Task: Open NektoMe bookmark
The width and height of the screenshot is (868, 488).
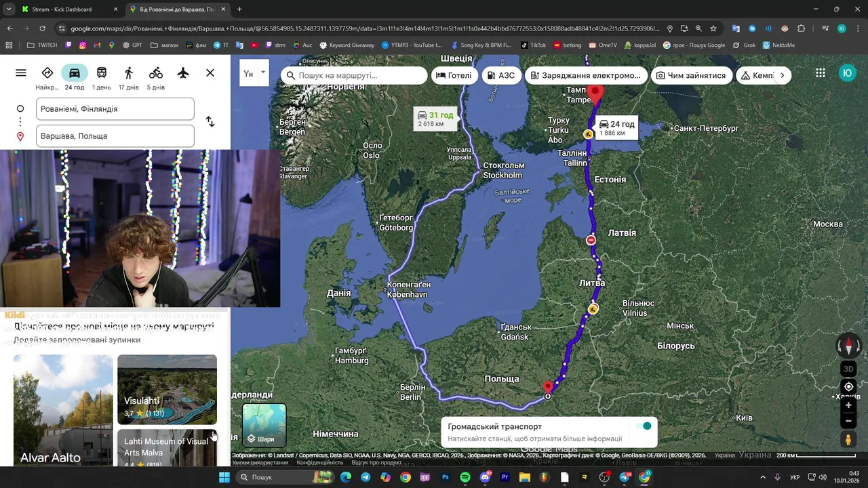Action: (778, 45)
